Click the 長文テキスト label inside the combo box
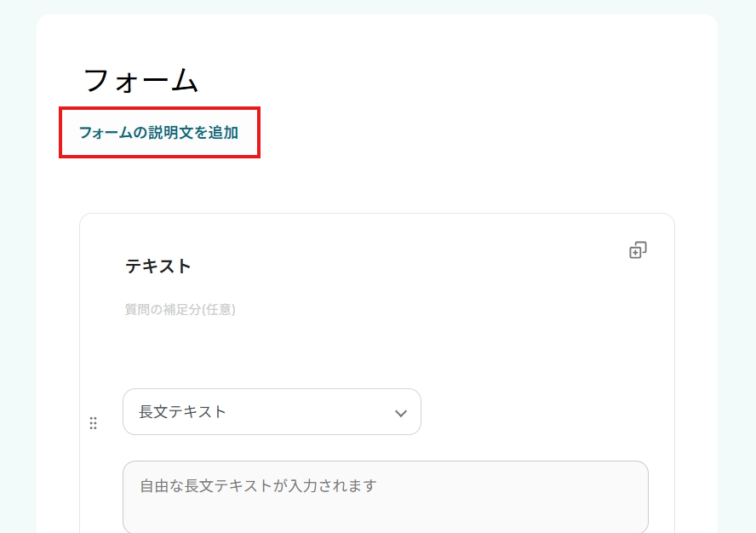Screen dimensions: 756x533 (x=183, y=412)
